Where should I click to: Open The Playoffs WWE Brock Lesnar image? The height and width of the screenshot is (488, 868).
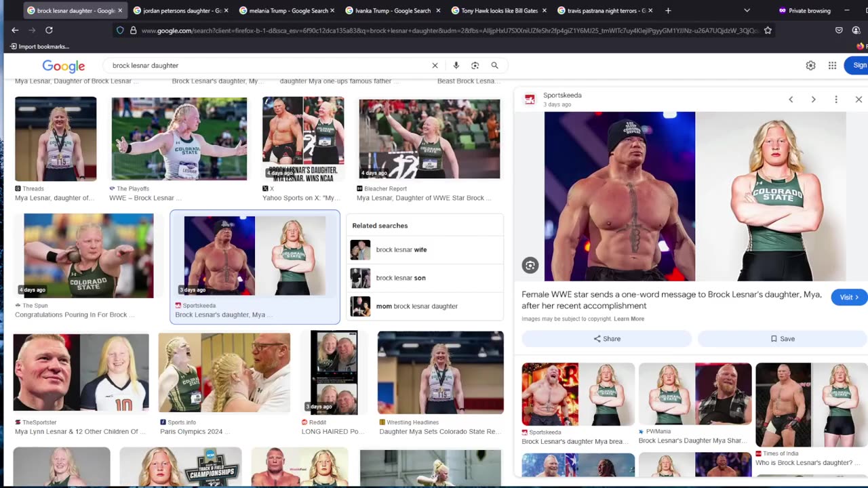(179, 139)
